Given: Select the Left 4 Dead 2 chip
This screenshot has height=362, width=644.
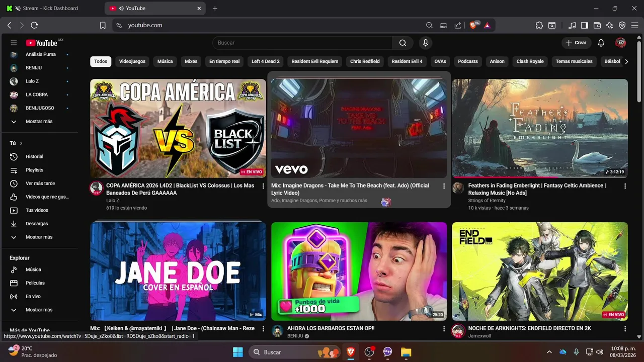Looking at the screenshot, I should (x=266, y=61).
